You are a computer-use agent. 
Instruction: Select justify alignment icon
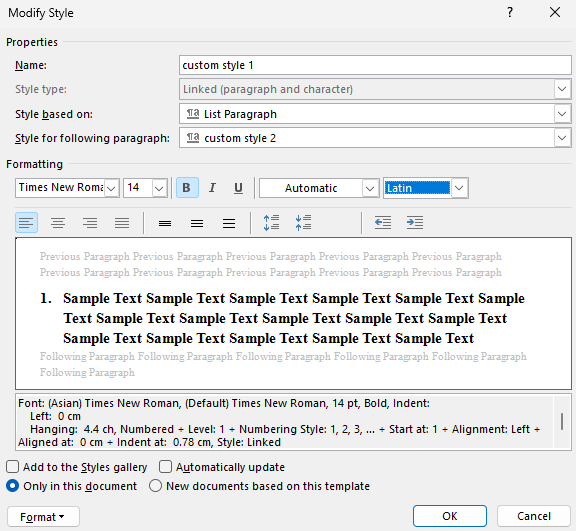pos(122,223)
